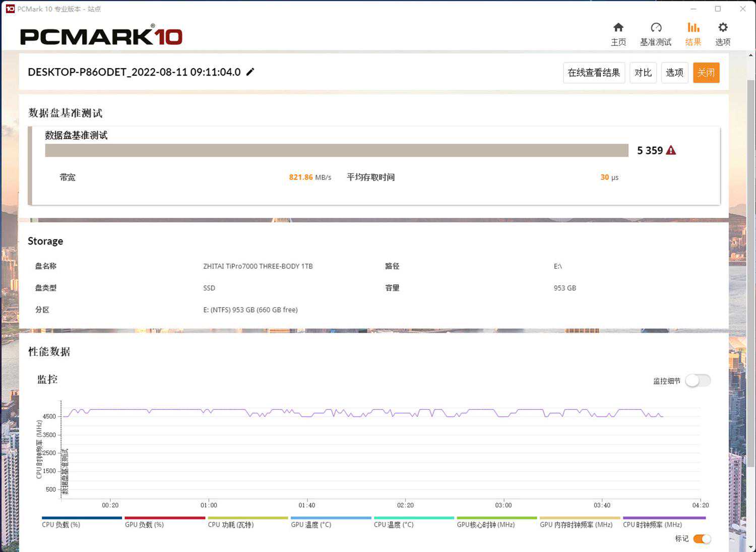Open the 选项 button in result header

click(674, 73)
